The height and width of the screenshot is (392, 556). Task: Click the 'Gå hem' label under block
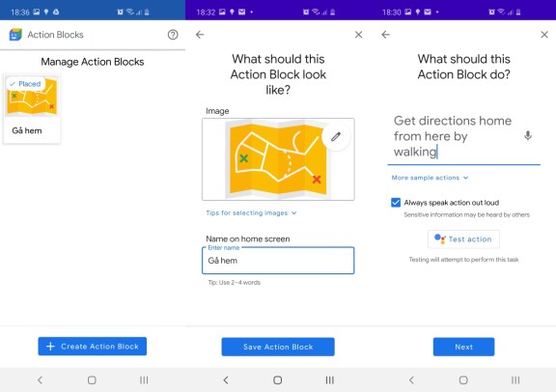[27, 130]
